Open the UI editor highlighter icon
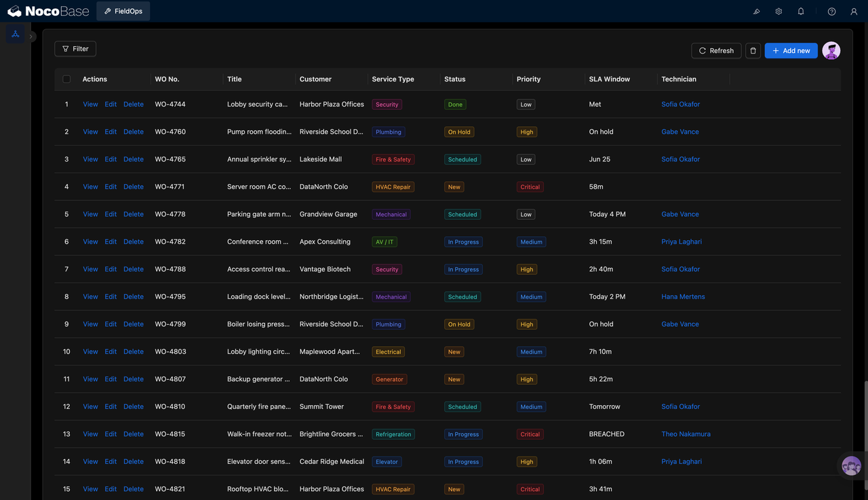Screen dimensions: 868x500 pos(757,12)
